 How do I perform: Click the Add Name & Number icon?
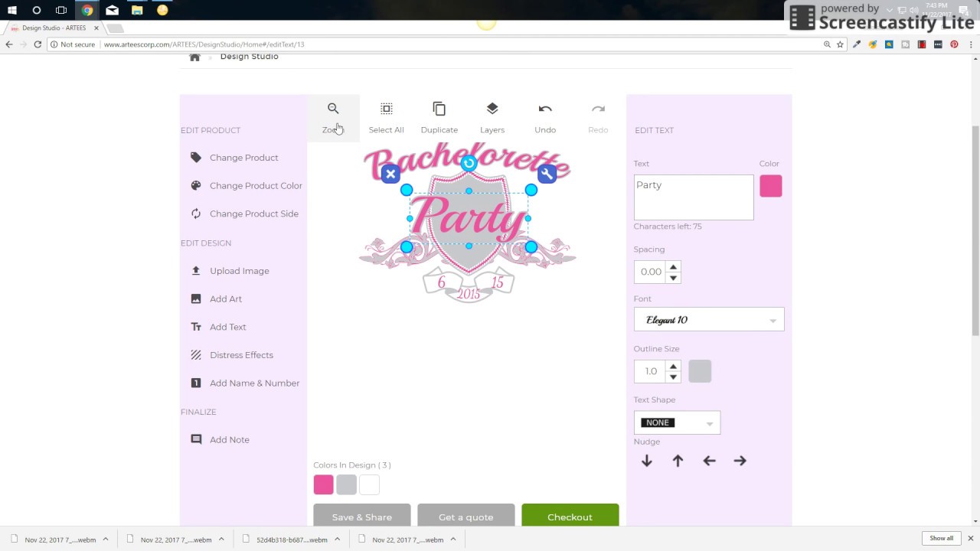(x=196, y=383)
